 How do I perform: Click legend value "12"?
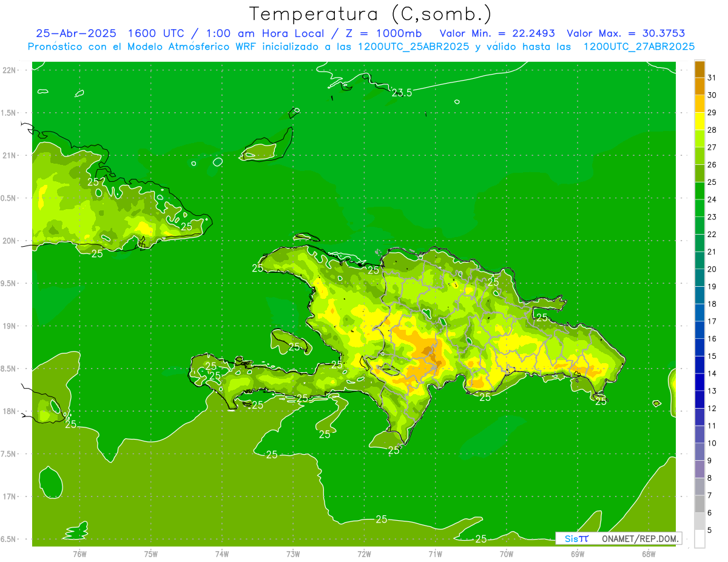coord(712,408)
